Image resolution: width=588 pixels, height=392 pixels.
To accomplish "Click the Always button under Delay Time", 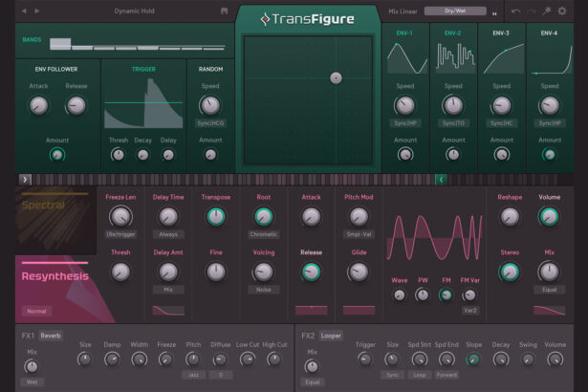I will [168, 234].
